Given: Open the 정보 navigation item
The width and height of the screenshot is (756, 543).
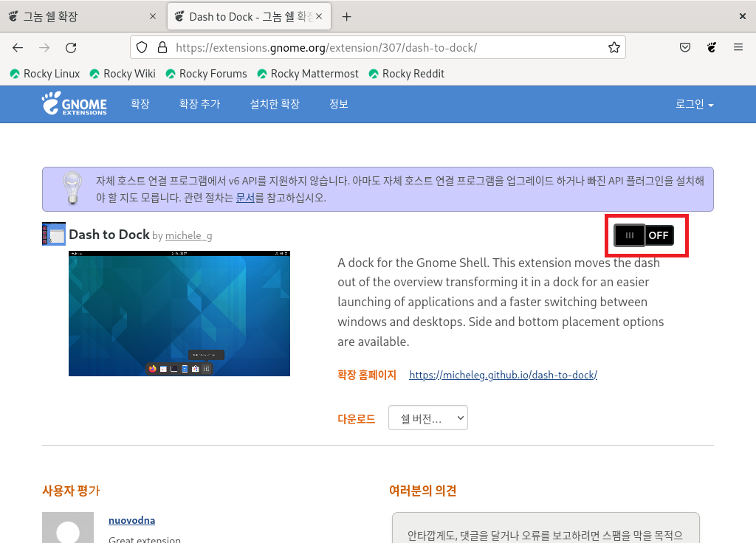Looking at the screenshot, I should click(339, 104).
